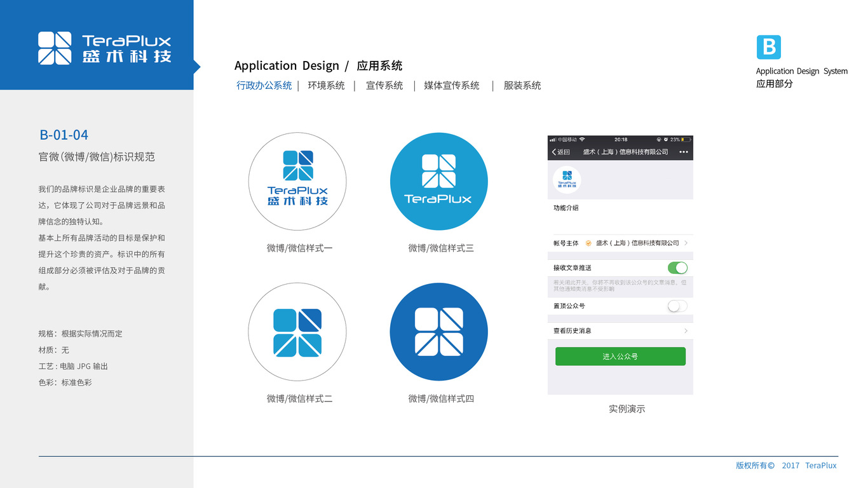Image resolution: width=868 pixels, height=488 pixels.
Task: Turn on the 置顶公众号 switch
Action: pyautogui.click(x=677, y=306)
